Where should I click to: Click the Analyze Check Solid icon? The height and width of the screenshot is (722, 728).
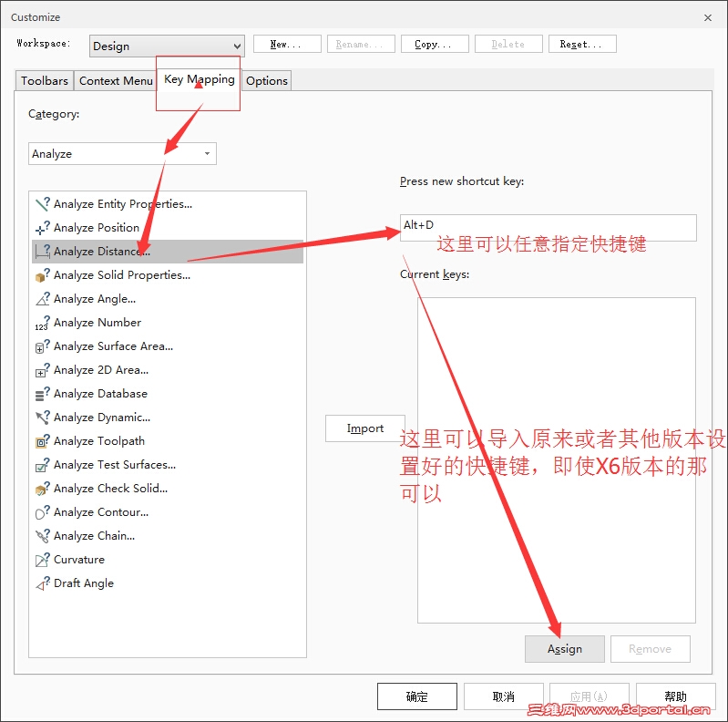pos(43,488)
